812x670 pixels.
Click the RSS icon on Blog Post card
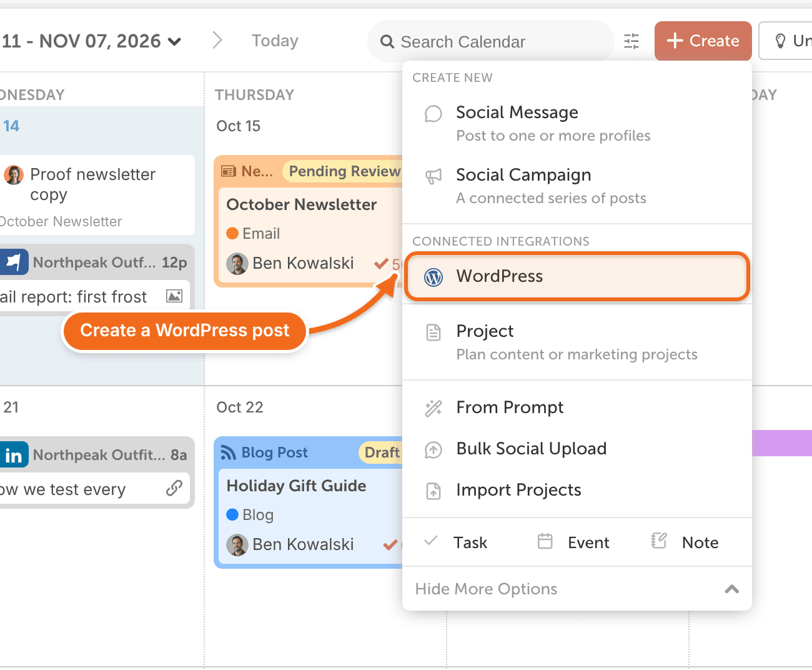pyautogui.click(x=229, y=452)
